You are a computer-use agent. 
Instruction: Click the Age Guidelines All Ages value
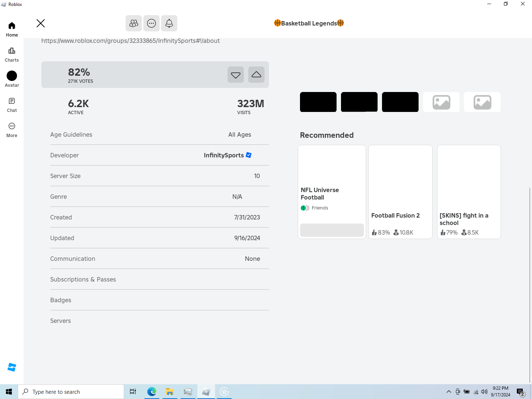(240, 134)
